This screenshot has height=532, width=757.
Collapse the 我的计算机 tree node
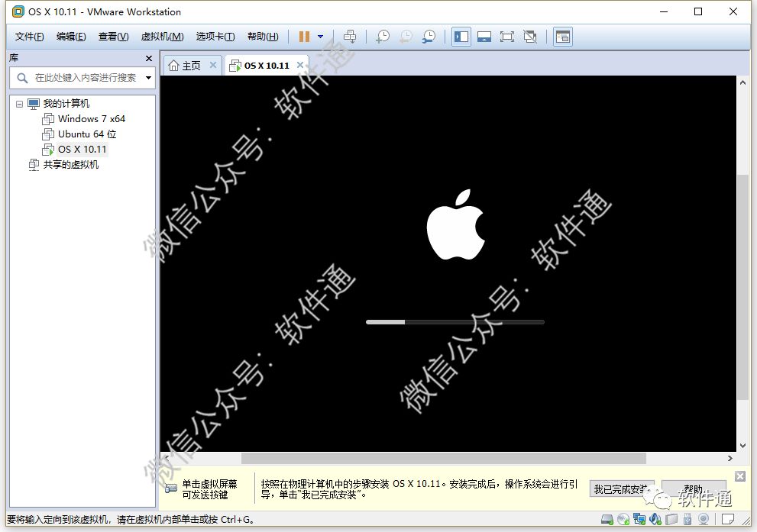click(19, 104)
